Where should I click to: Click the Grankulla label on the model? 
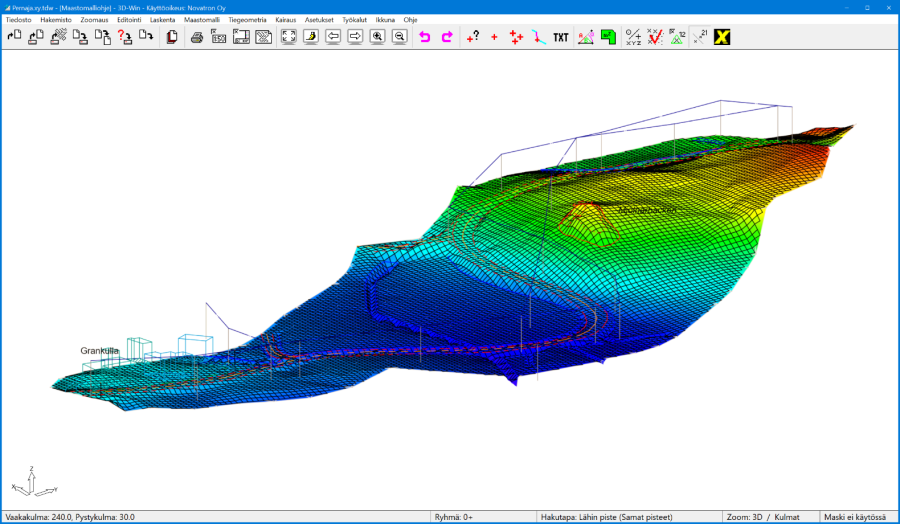pos(100,351)
